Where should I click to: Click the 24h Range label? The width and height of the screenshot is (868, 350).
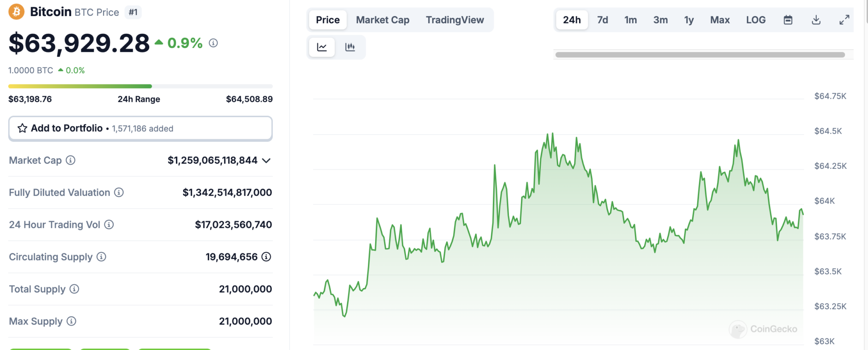pyautogui.click(x=139, y=99)
